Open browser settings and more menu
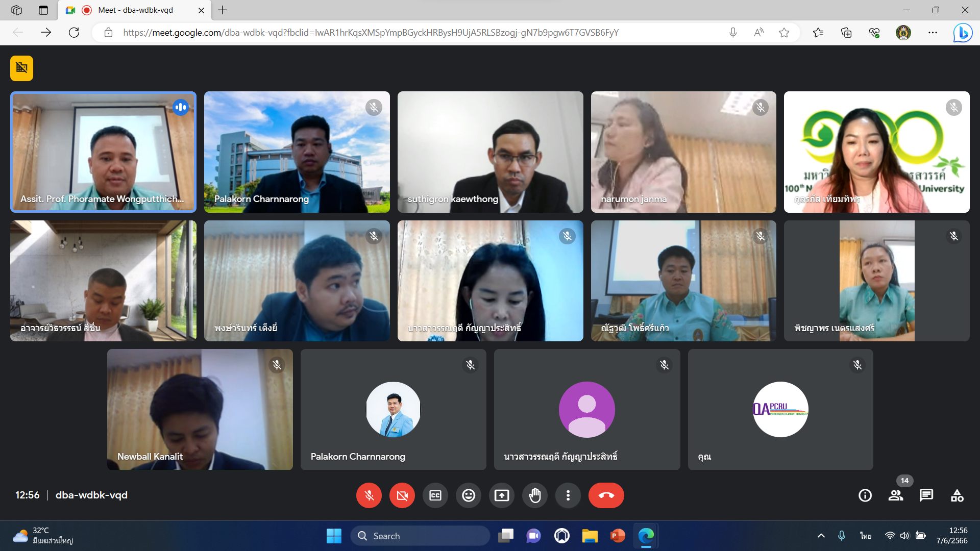Image resolution: width=980 pixels, height=551 pixels. [933, 33]
